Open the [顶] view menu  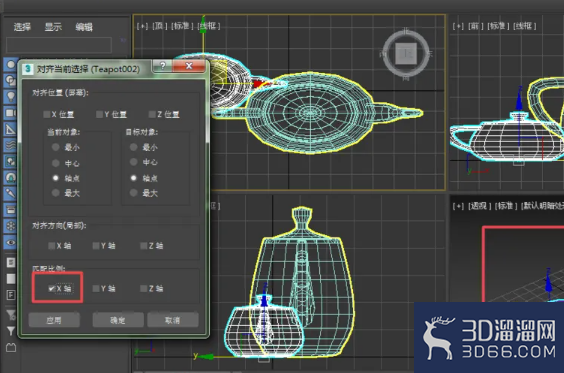[159, 26]
